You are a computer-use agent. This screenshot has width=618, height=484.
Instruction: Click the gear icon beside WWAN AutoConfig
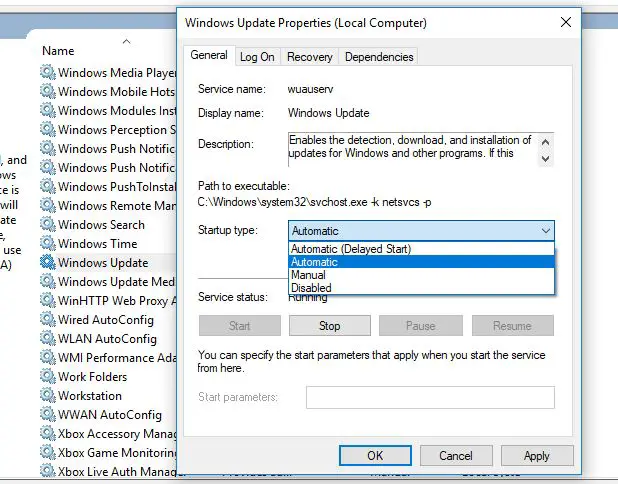48,414
